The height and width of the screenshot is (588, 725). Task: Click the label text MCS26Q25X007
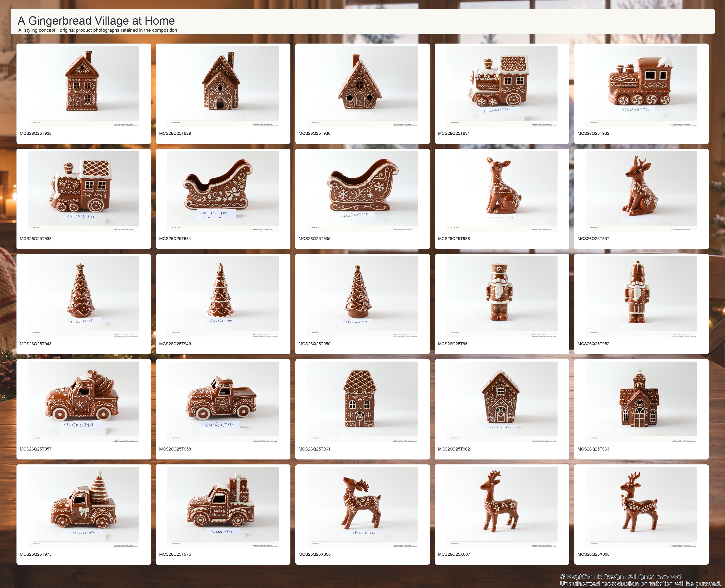[x=454, y=555]
